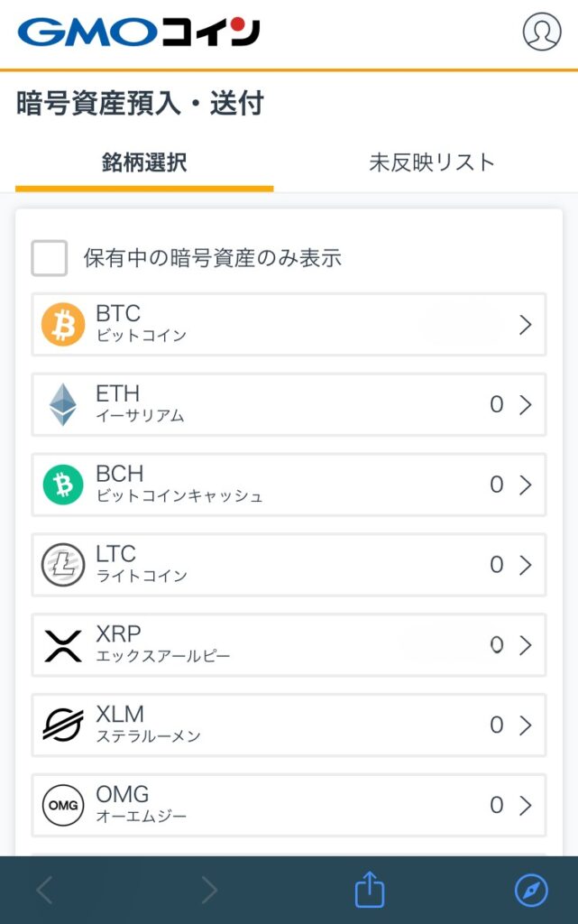
Task: Switch to the 未反映リスト tab
Action: (x=432, y=162)
